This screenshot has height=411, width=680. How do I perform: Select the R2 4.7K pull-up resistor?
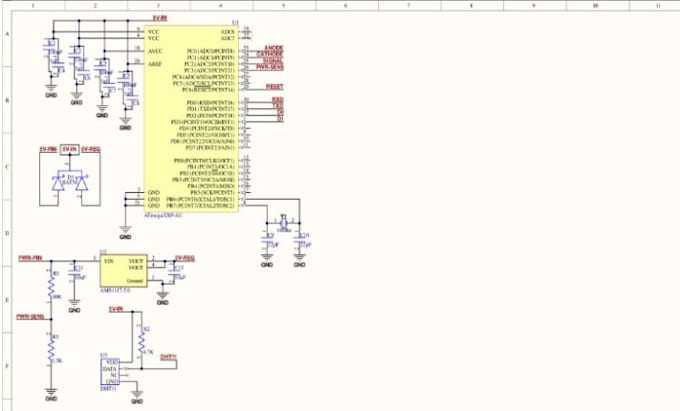(142, 341)
